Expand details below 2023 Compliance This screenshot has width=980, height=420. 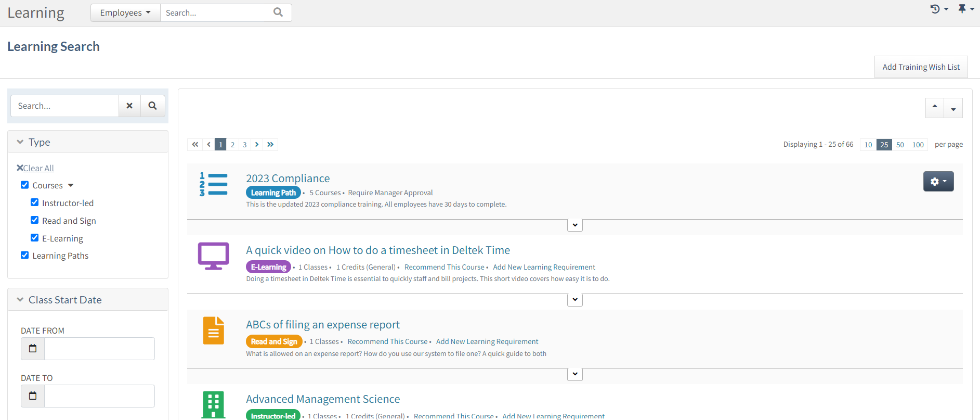(x=574, y=225)
